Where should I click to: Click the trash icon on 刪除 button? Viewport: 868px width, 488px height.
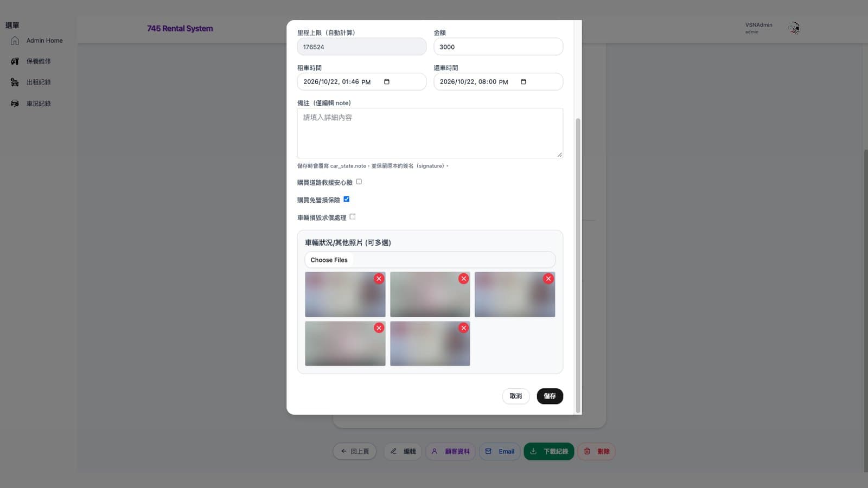pos(587,451)
